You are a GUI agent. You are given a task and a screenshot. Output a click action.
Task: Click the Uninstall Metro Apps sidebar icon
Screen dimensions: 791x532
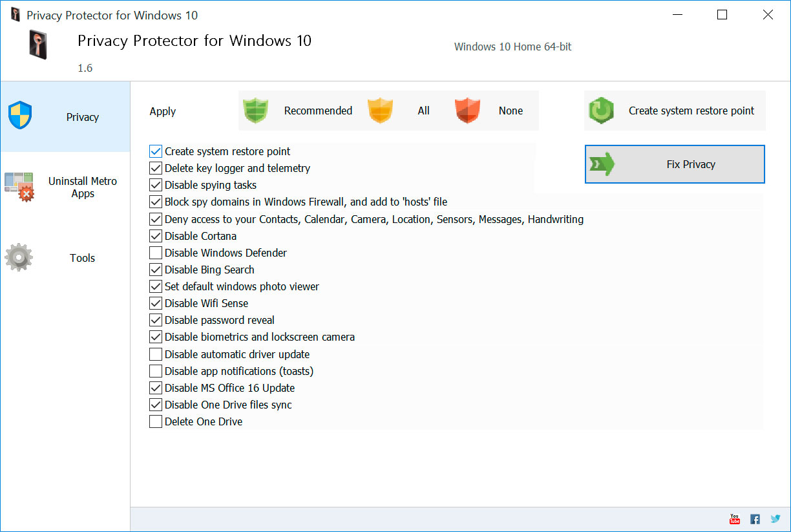click(19, 186)
